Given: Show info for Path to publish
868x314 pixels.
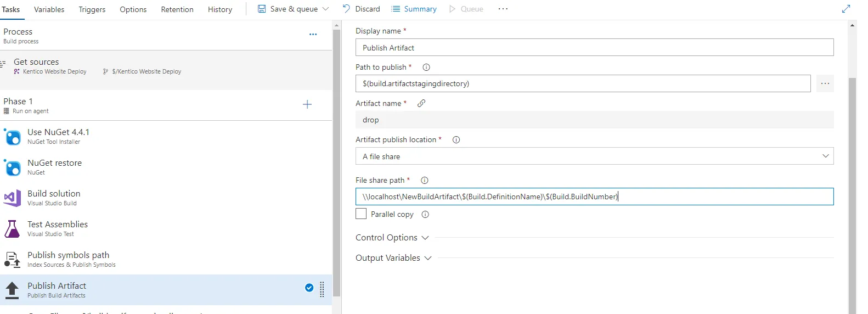Looking at the screenshot, I should point(426,68).
